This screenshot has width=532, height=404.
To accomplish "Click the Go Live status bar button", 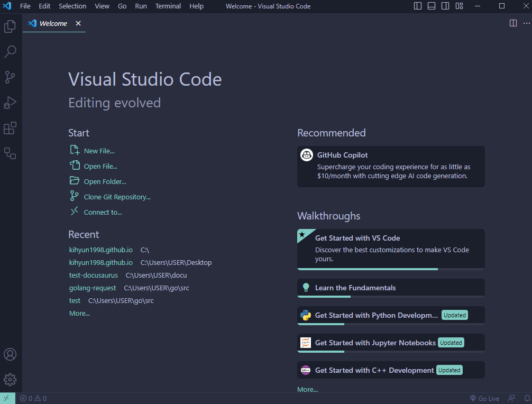I will [484, 398].
